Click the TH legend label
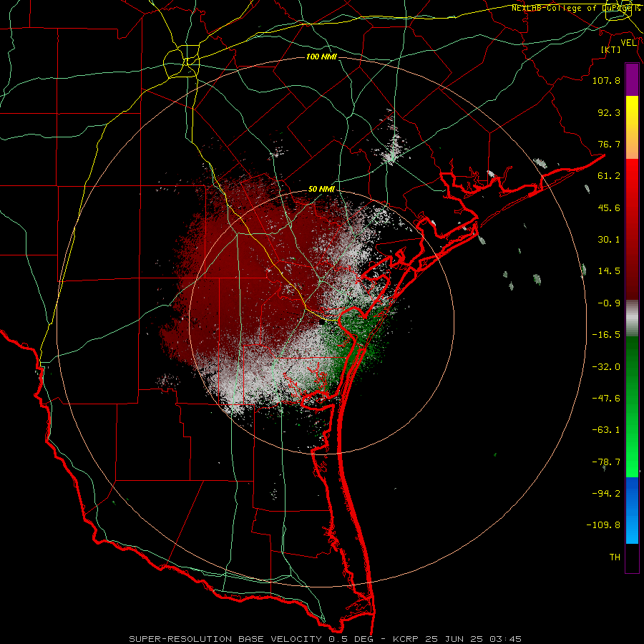Viewport: 644px width, 644px height. pyautogui.click(x=615, y=557)
